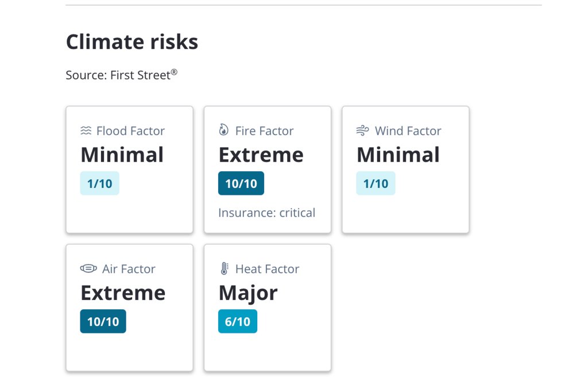The image size is (588, 392).
Task: Click the Heat Factor thermometer icon
Action: coord(224,268)
